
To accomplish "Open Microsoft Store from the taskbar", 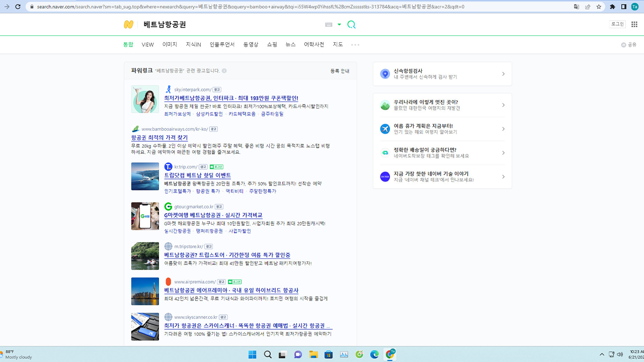I will point(329,354).
